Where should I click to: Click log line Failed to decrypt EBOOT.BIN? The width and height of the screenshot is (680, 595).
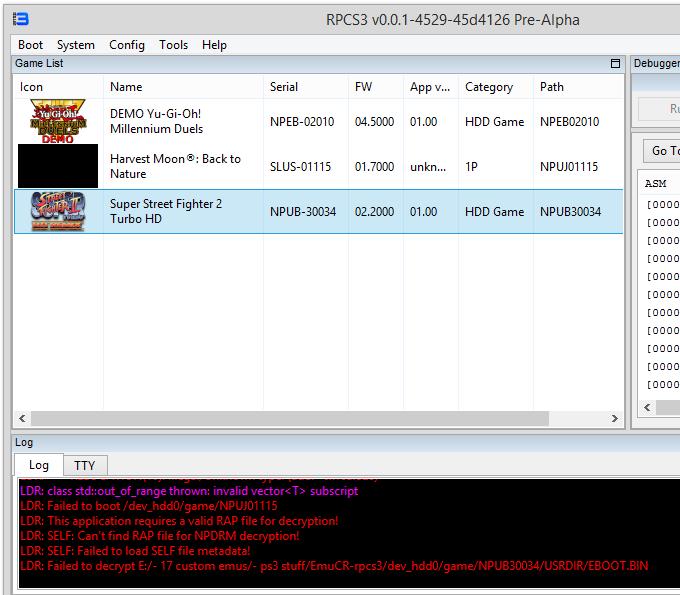point(334,566)
